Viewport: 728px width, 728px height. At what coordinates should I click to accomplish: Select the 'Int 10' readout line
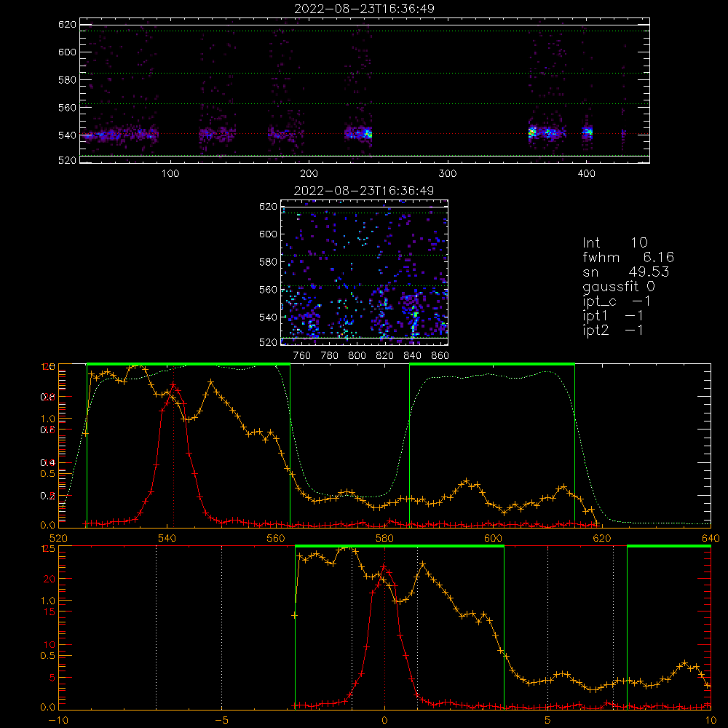(614, 243)
